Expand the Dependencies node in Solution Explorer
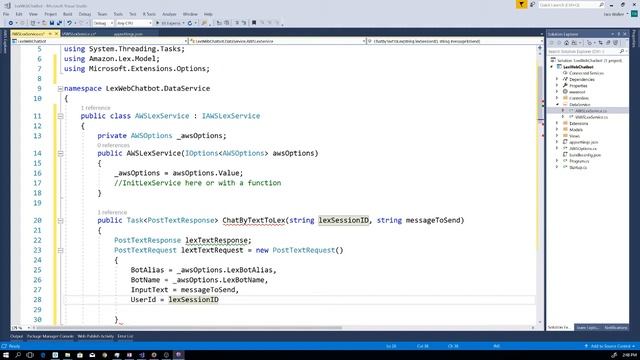 [558, 79]
